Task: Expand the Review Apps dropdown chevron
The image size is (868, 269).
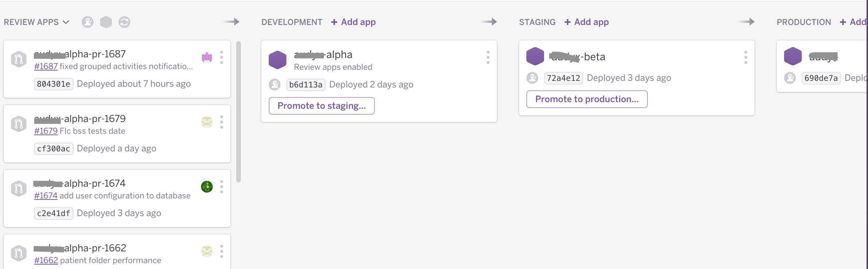Action: (x=66, y=22)
